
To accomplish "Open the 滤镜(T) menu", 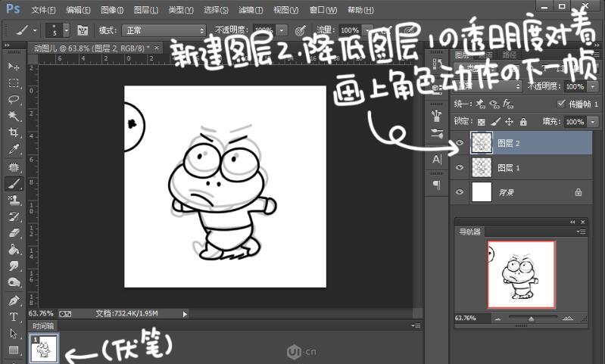I will pos(251,10).
